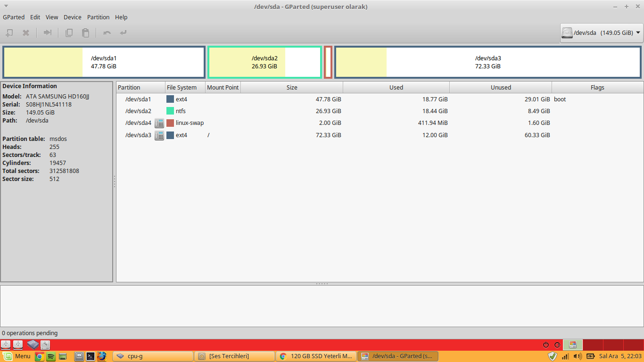Click the Undo last operation icon
Screen dimensions: 644x362
(107, 33)
